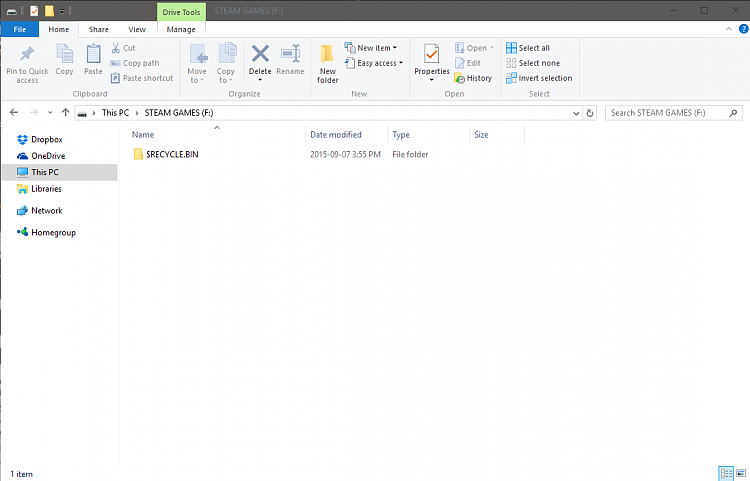Switch to the Share ribbon tab
Viewport: 750px width, 481px height.
(99, 29)
